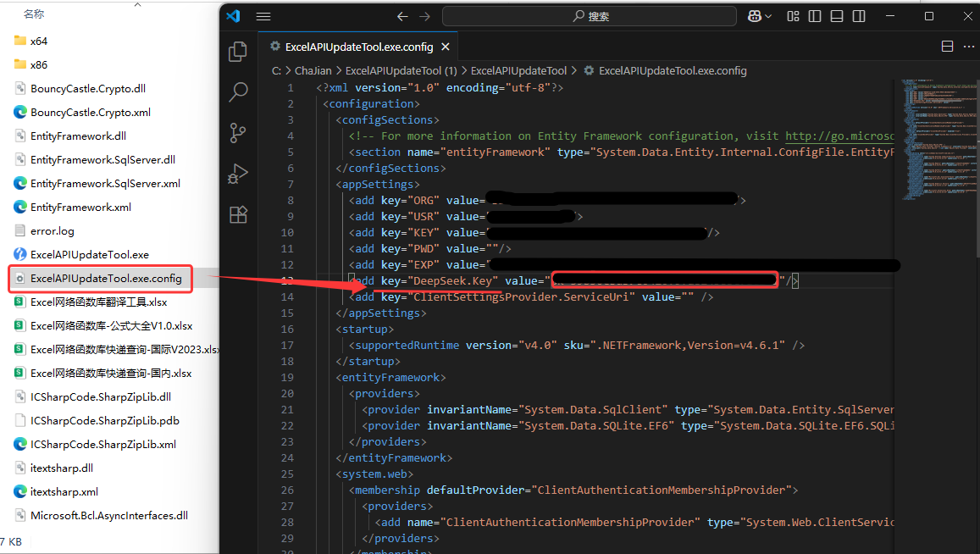Click the code minimap

pos(938,140)
